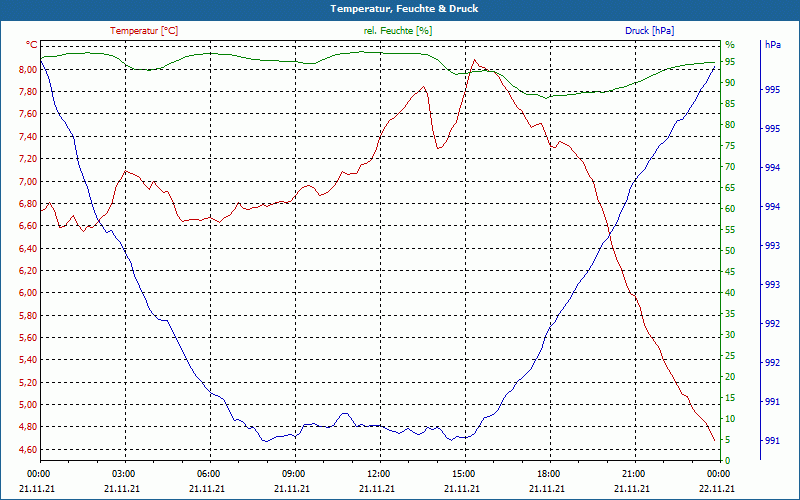Click the 5,40 temperature axis value
Viewport: 800px width, 500px height.
(28, 360)
